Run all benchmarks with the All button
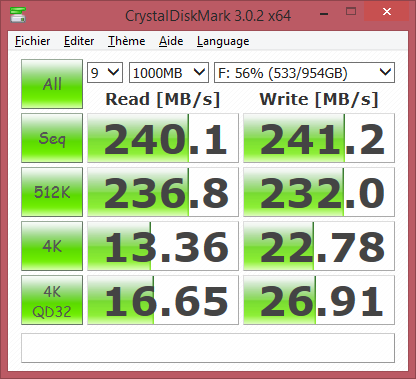 point(52,84)
